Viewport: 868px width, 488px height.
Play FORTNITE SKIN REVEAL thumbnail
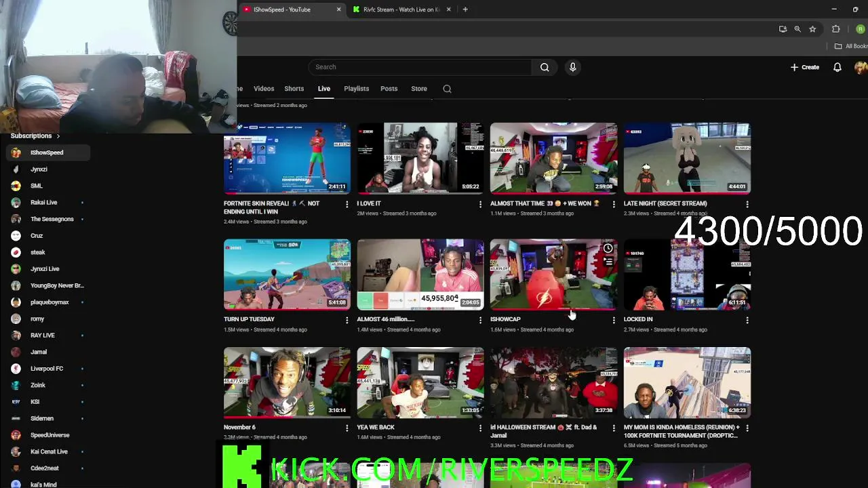point(287,158)
